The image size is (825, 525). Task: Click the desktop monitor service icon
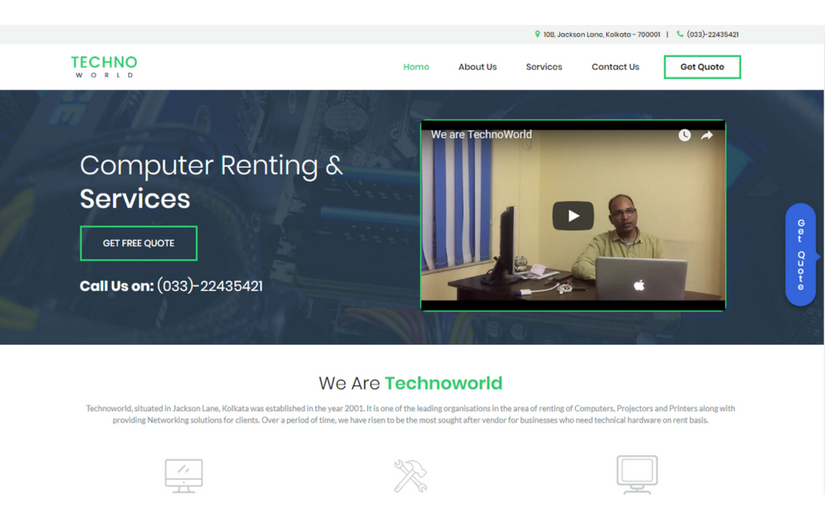184,476
